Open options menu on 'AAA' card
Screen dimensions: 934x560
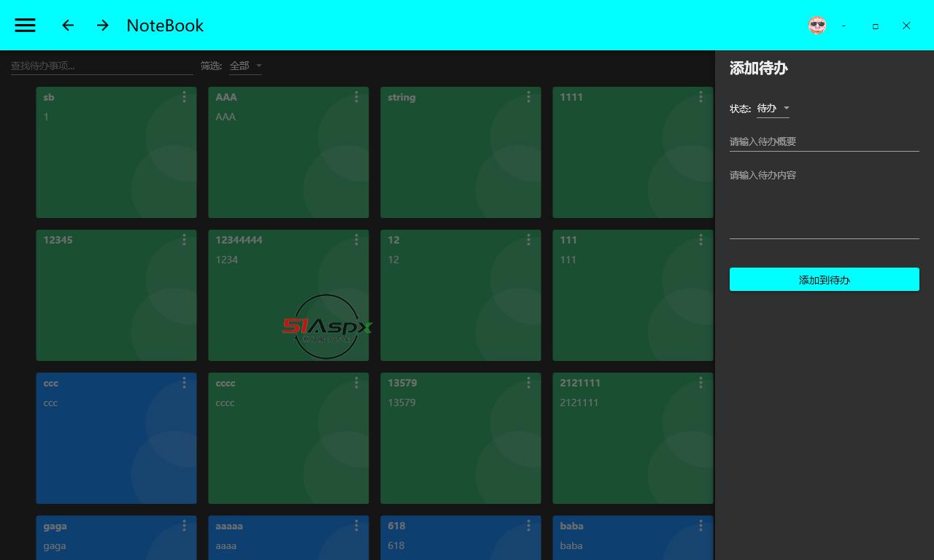pyautogui.click(x=356, y=97)
